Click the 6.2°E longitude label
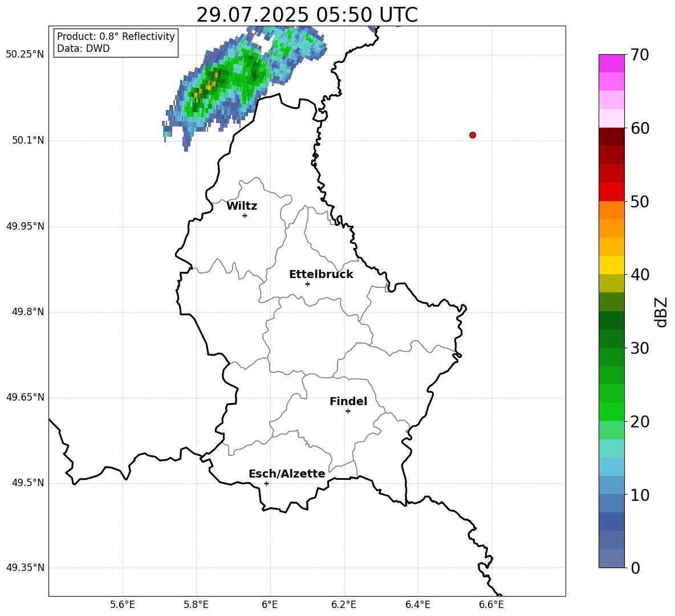Screen dimensions: 675x616 point(344,605)
